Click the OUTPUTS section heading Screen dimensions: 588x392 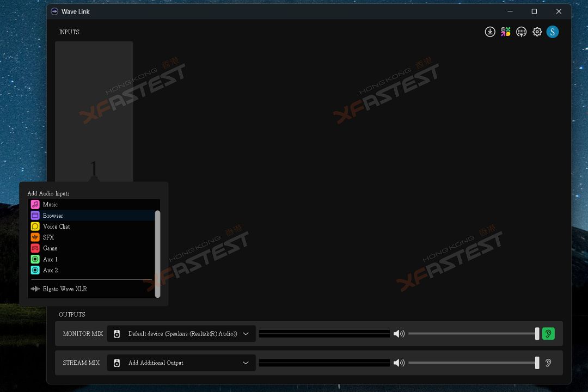(72, 314)
